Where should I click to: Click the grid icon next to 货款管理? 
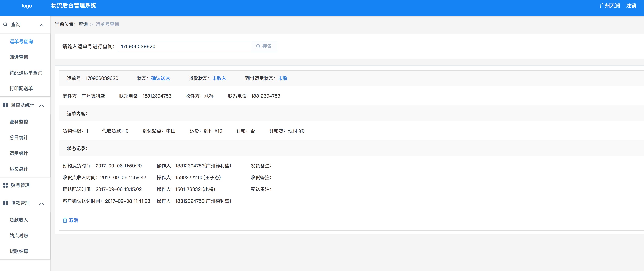5,203
